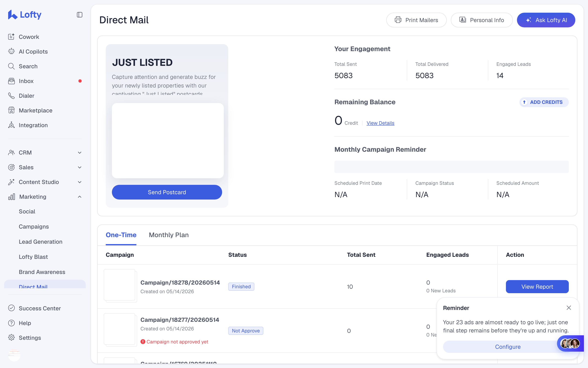
Task: Click the Marketing bar chart icon
Action: click(11, 197)
